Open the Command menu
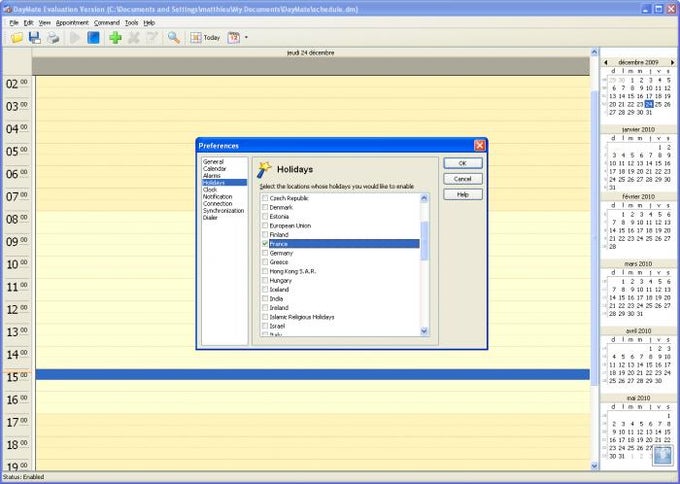The image size is (680, 484). pos(107,23)
